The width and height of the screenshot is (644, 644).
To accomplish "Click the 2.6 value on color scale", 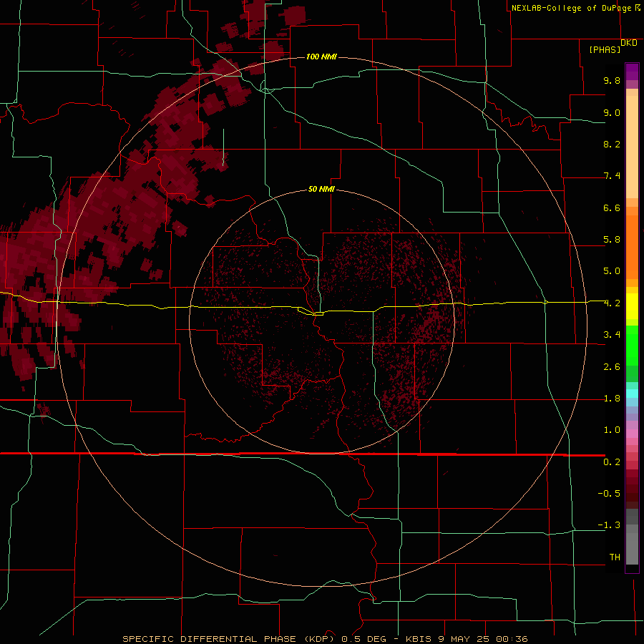I will coord(612,367).
